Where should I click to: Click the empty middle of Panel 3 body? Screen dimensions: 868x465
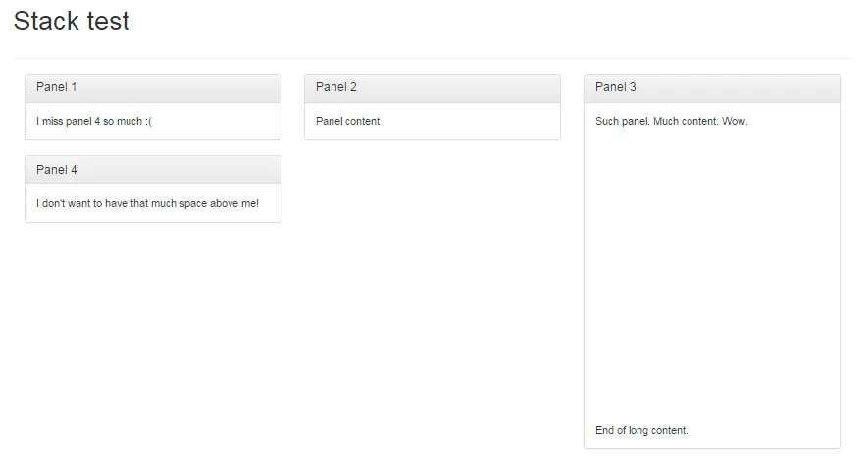click(711, 275)
